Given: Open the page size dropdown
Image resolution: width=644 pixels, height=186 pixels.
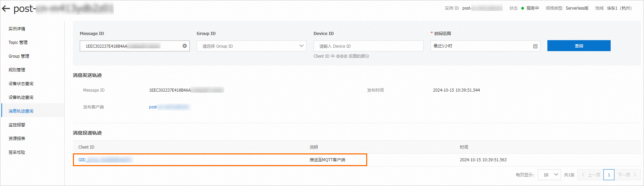Looking at the screenshot, I should 549,175.
